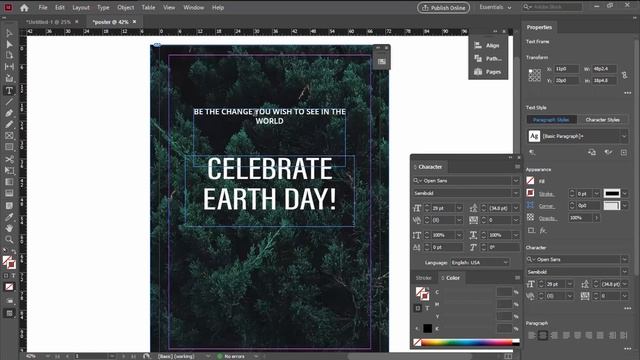The image size is (640, 360).
Task: Open font size dropdown in Character panel
Action: coord(459,208)
